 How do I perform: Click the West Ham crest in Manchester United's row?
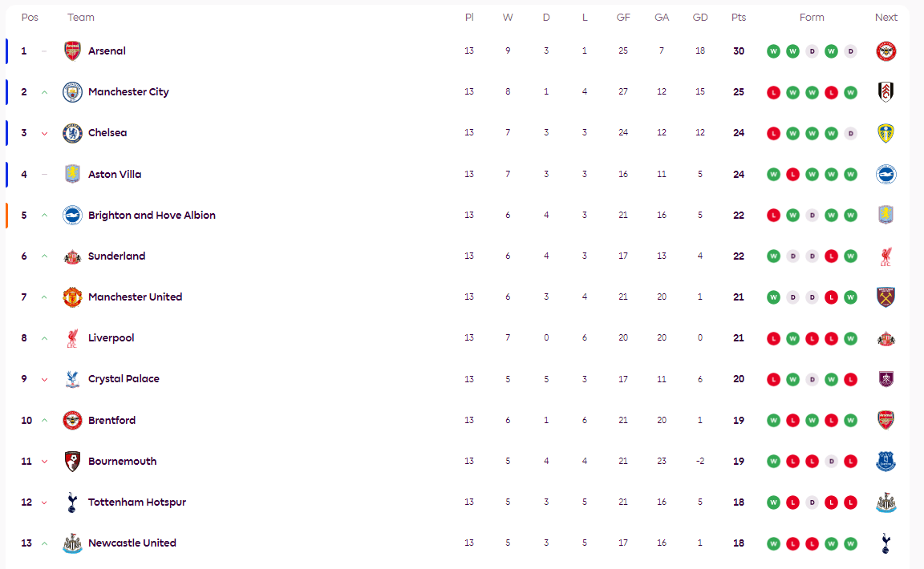click(885, 297)
